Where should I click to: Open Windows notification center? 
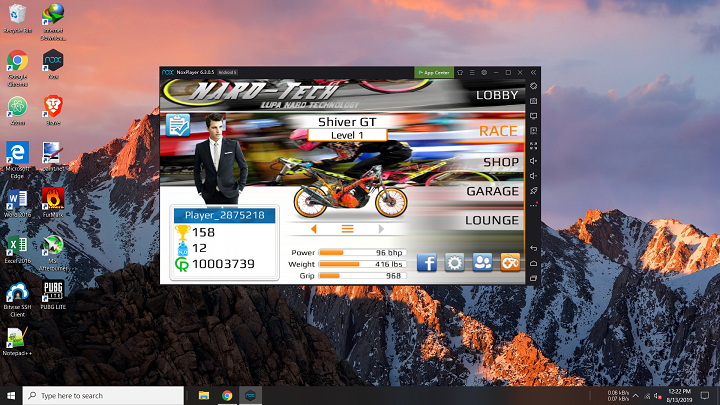pyautogui.click(x=705, y=395)
